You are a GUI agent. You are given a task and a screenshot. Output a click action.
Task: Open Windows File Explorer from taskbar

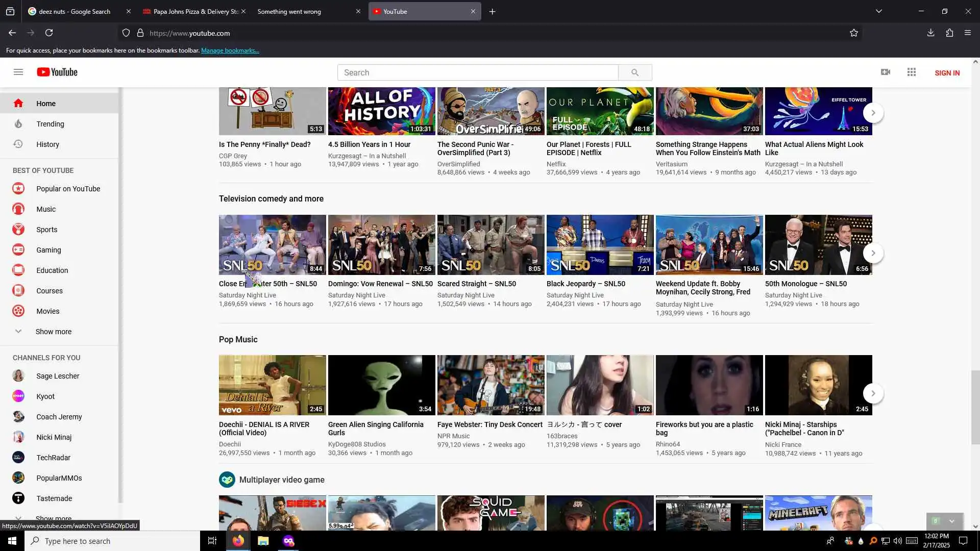(263, 541)
